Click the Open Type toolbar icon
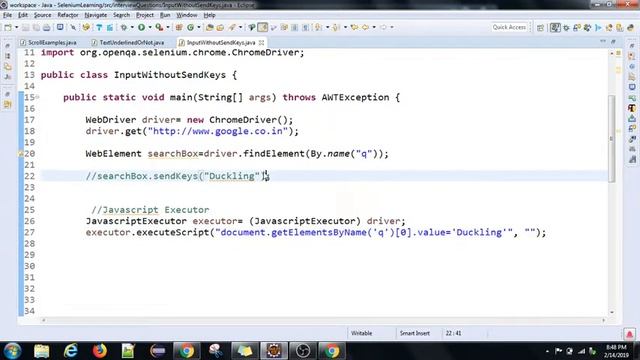This screenshot has height=360, width=640. click(x=209, y=27)
